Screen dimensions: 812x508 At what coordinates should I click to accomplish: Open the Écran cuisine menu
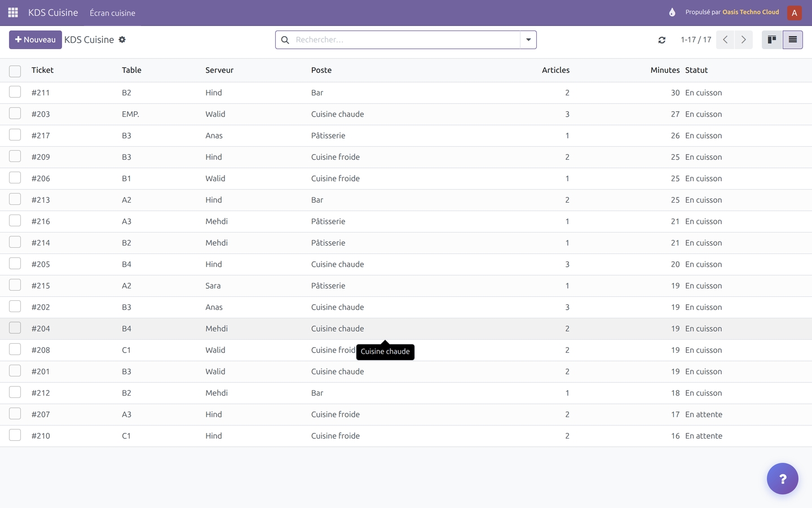pos(112,13)
